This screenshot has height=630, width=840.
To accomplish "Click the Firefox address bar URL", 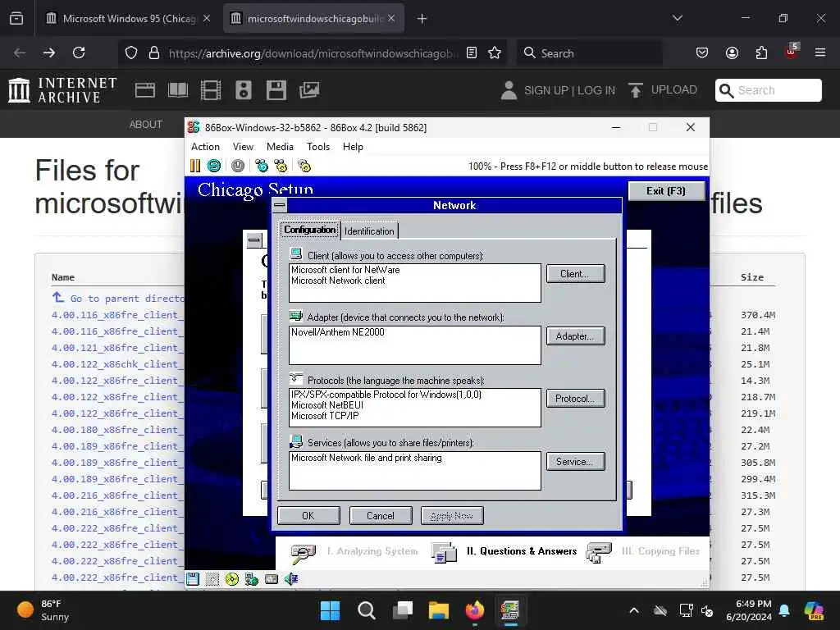I will pyautogui.click(x=313, y=53).
